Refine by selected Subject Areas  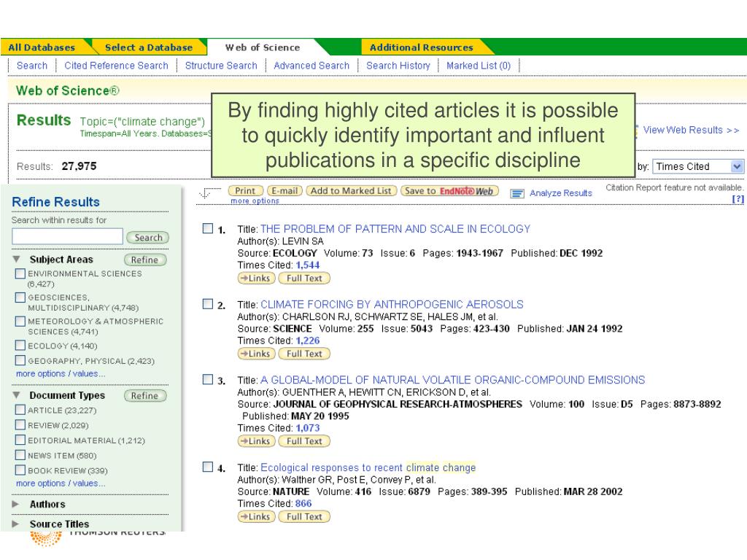click(x=145, y=260)
